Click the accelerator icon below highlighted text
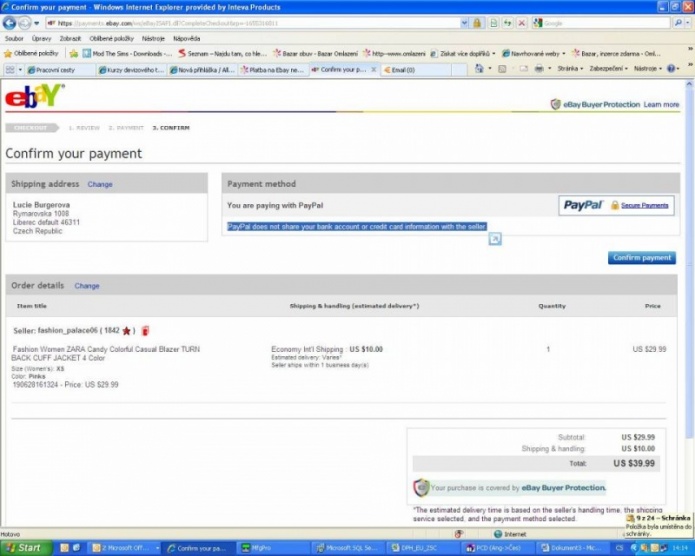 pos(494,239)
